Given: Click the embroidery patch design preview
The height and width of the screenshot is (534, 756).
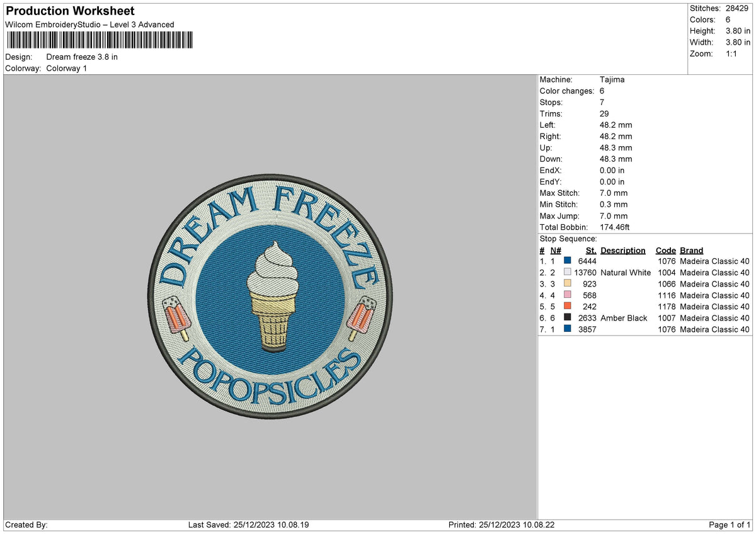Looking at the screenshot, I should pos(271,297).
